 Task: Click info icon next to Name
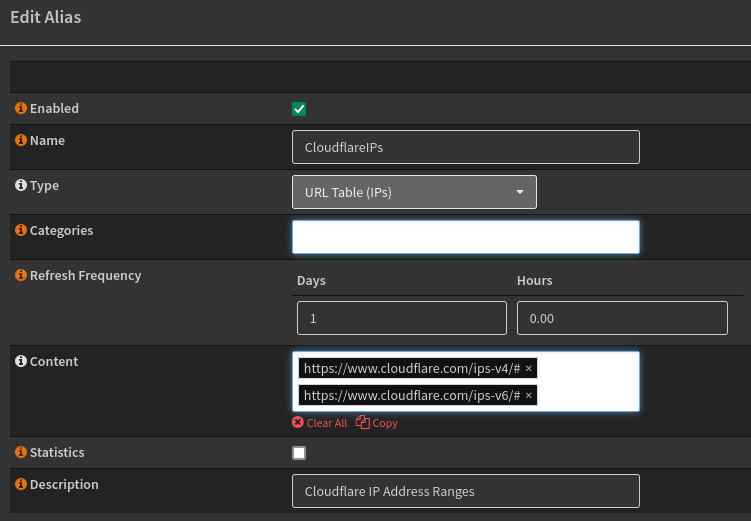[x=21, y=140]
